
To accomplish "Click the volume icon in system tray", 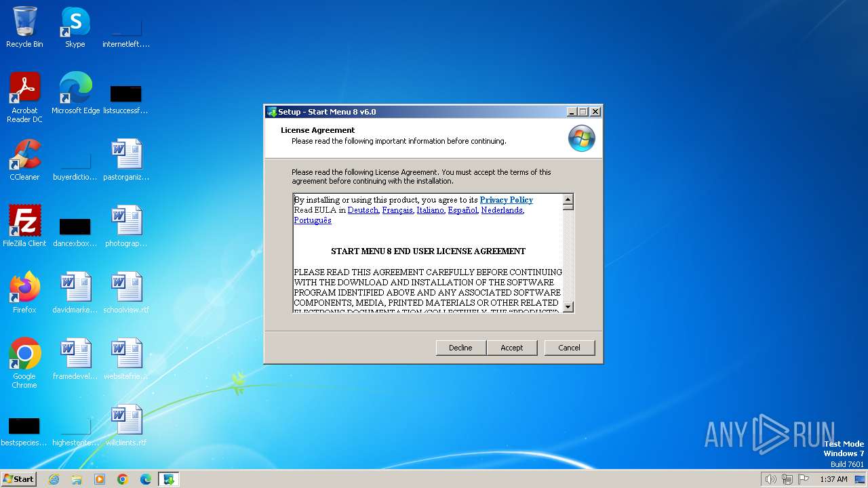I will [x=770, y=479].
